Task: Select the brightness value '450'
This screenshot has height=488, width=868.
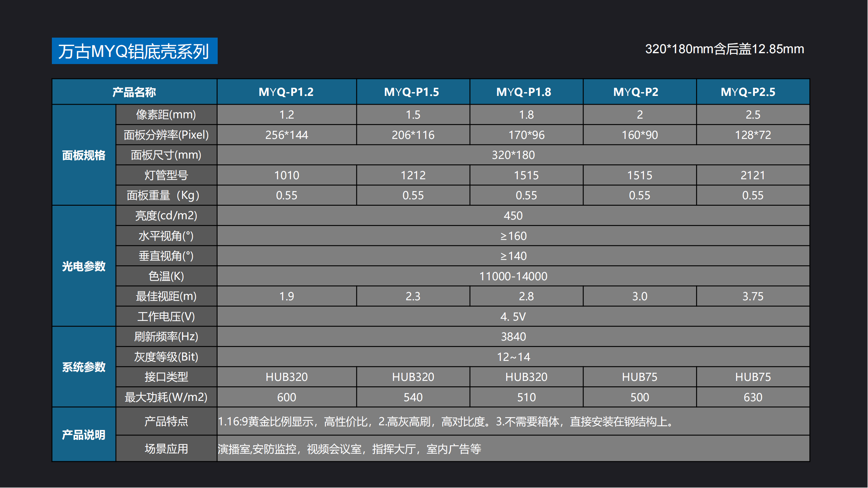Action: pos(513,216)
